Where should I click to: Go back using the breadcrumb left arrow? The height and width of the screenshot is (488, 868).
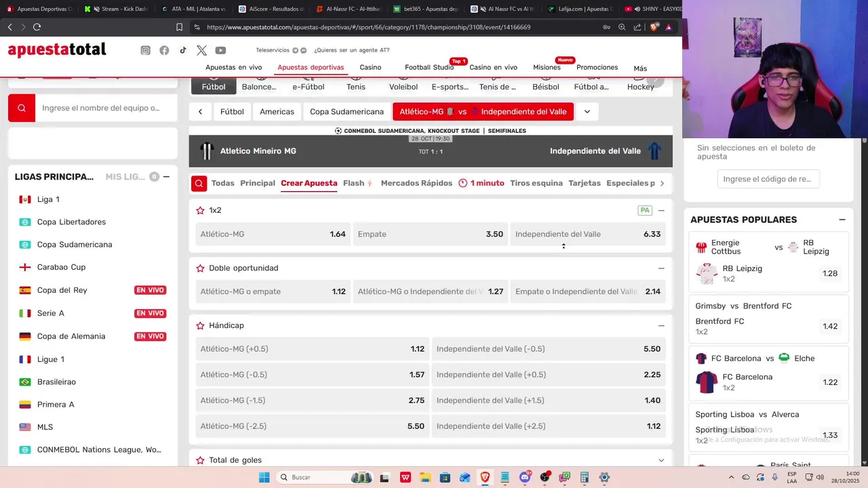200,111
